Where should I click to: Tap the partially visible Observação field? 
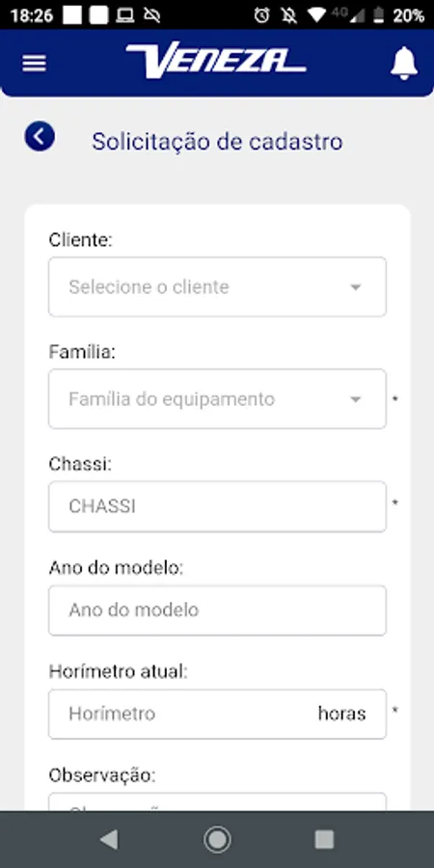pyautogui.click(x=217, y=802)
